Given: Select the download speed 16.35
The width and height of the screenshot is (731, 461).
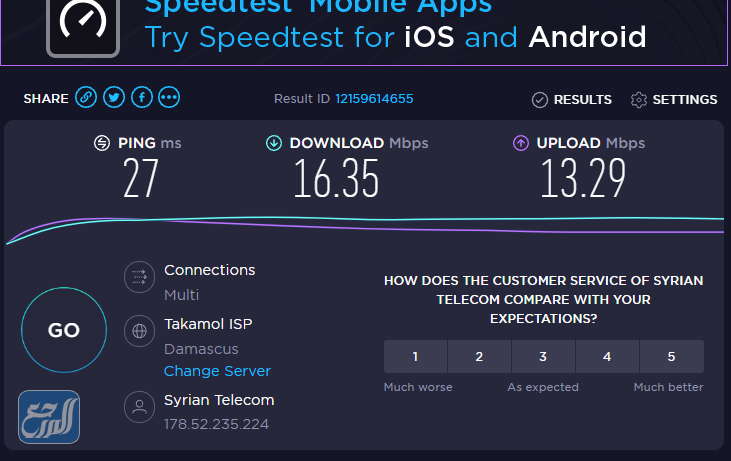Looking at the screenshot, I should 336,178.
